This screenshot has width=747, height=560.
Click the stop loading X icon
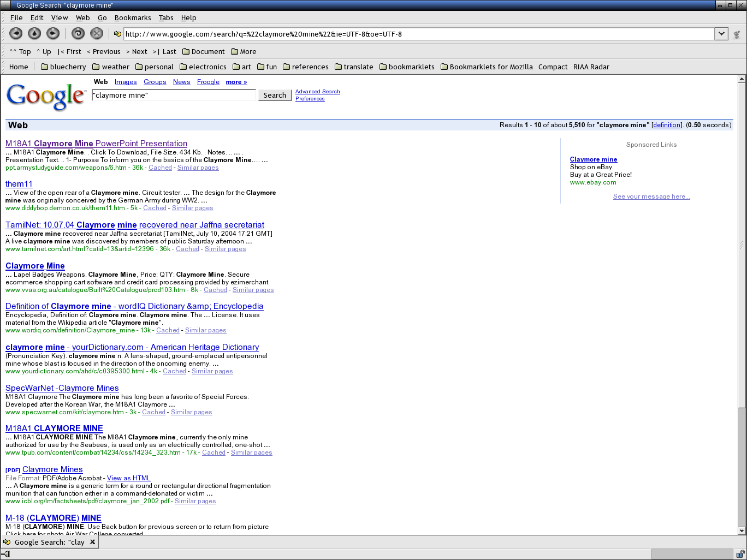coord(97,34)
